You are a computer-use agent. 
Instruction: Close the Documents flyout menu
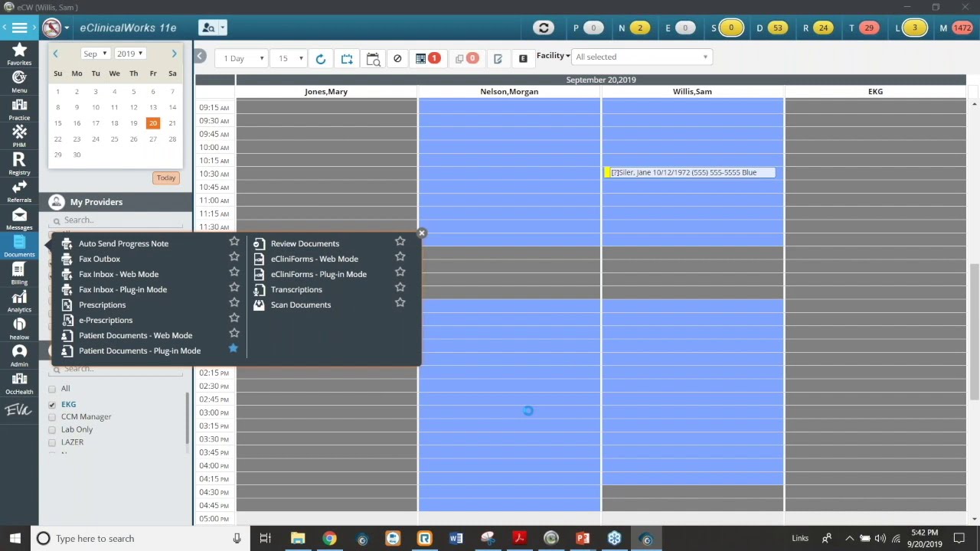point(421,233)
